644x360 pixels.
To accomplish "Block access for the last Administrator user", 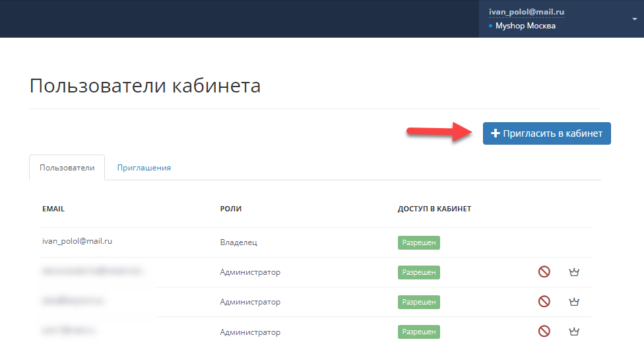I will tap(544, 331).
